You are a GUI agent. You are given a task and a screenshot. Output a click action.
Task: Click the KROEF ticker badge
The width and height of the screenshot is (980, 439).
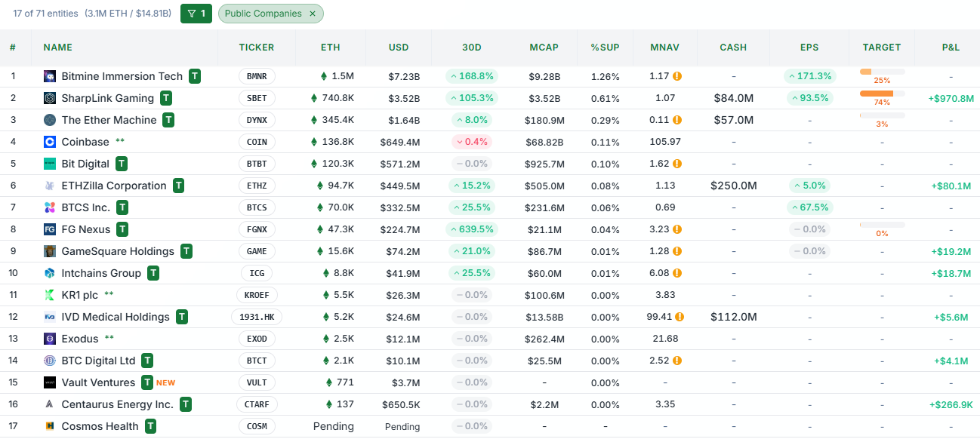[257, 295]
